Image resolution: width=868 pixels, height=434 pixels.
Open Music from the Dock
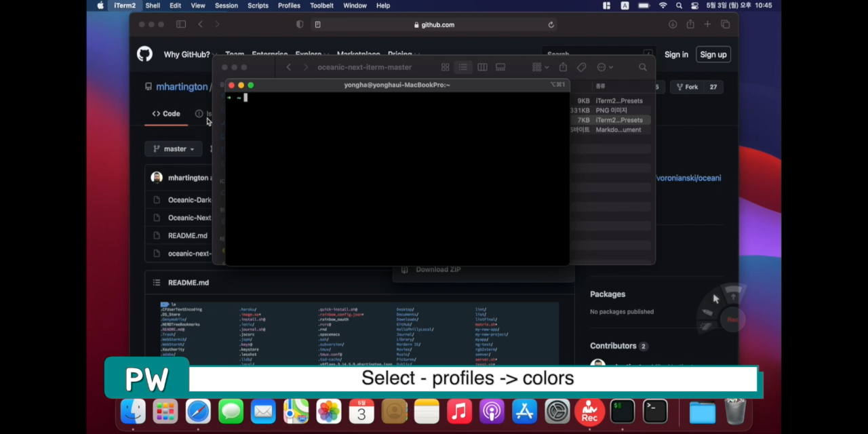459,412
